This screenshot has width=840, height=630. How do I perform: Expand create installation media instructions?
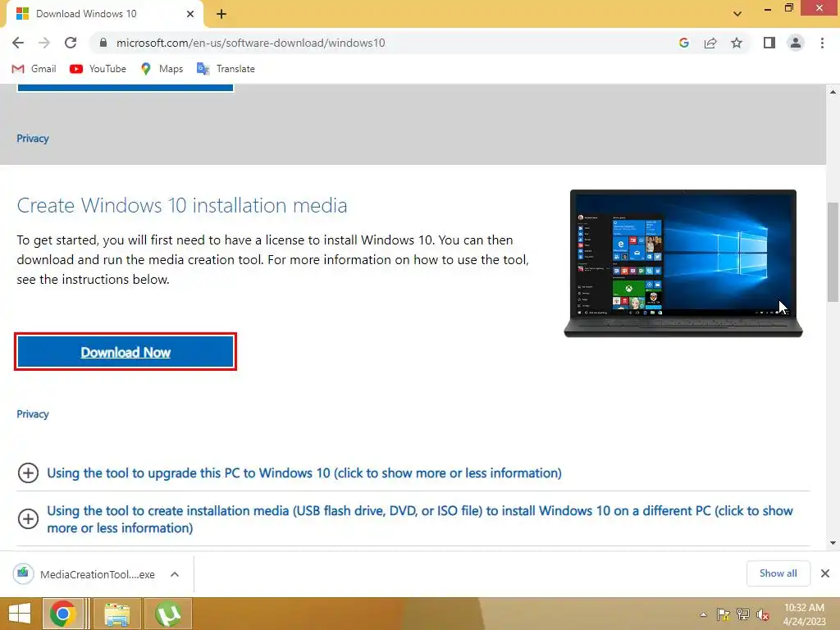405,519
